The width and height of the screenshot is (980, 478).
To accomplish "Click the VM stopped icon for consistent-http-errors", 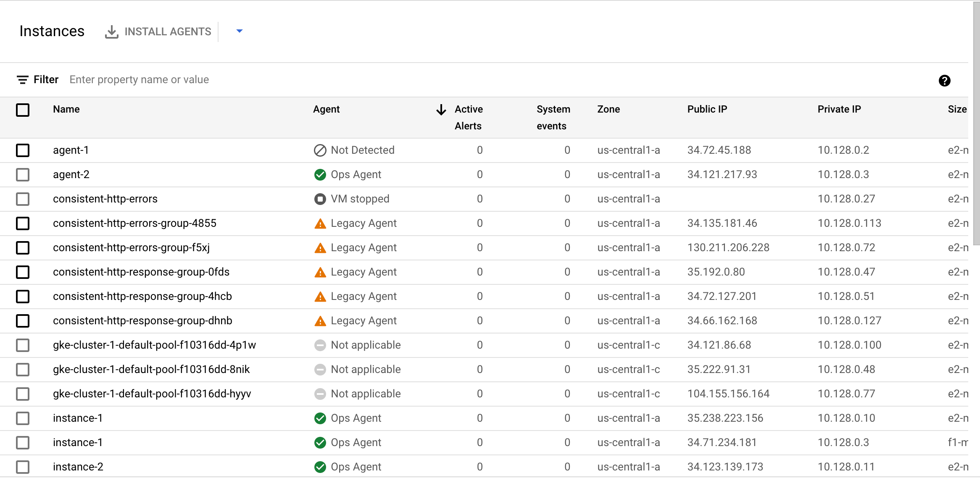I will coord(320,199).
